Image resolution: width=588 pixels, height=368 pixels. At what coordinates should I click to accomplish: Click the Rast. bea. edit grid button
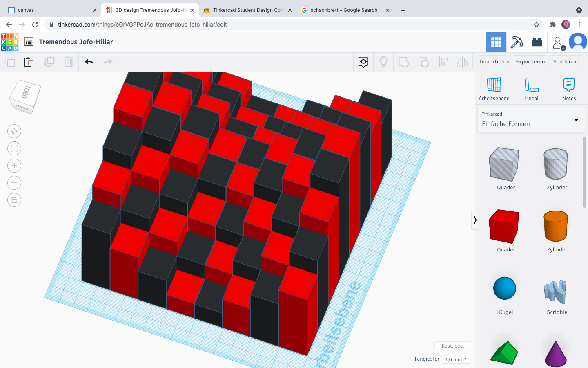tap(453, 346)
